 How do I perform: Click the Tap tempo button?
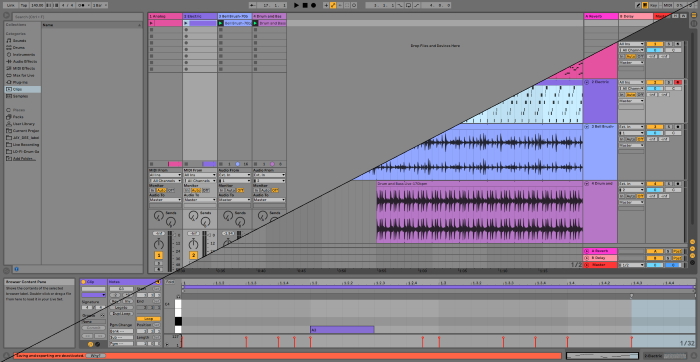click(x=24, y=5)
